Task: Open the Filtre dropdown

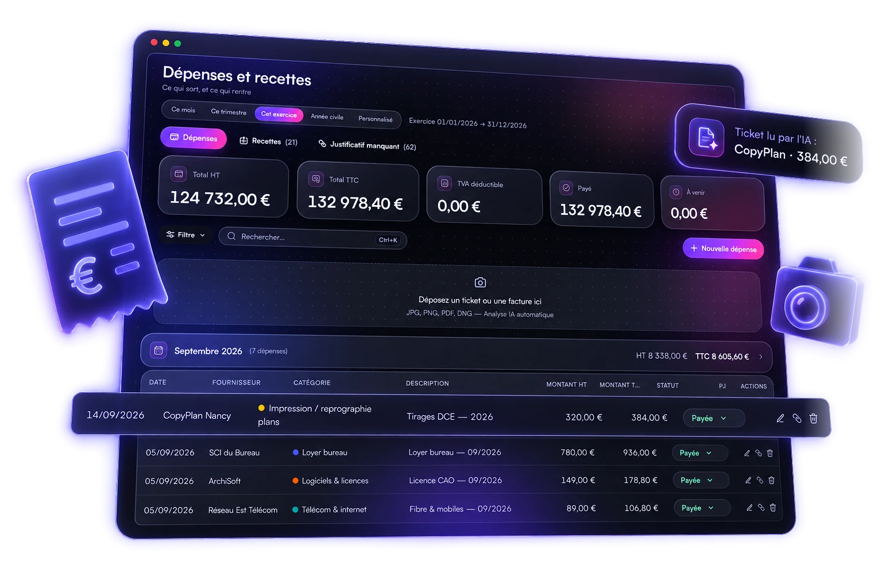Action: click(185, 235)
